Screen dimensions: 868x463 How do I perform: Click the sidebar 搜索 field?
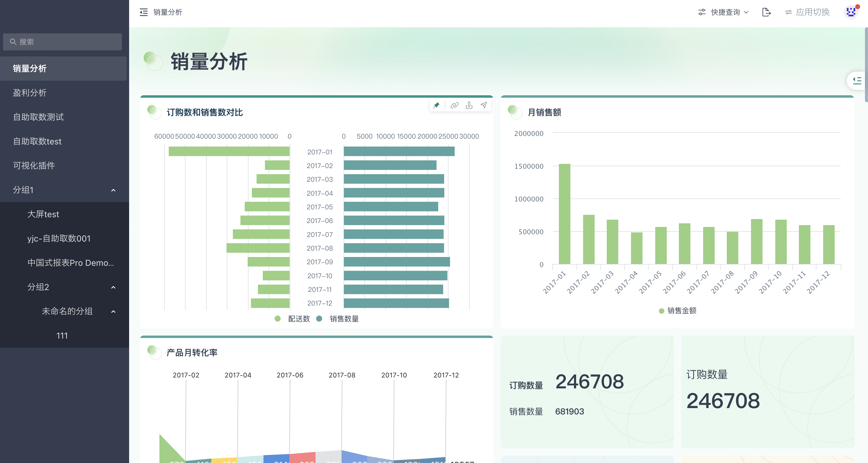click(x=62, y=42)
